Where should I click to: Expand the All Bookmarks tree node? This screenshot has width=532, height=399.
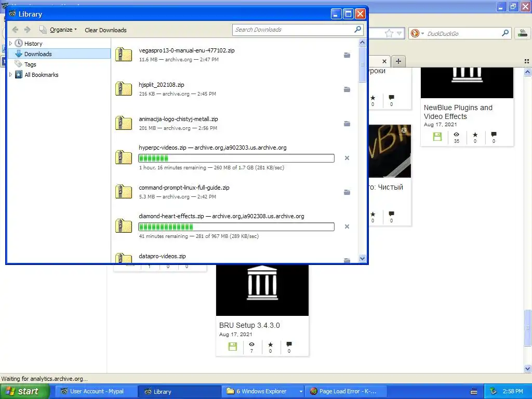[10, 75]
